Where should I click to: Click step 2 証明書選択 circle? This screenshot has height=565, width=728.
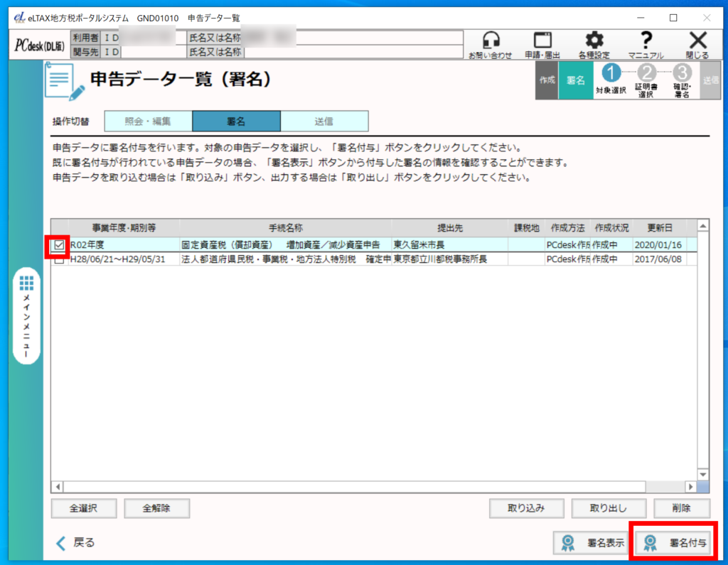(x=646, y=72)
